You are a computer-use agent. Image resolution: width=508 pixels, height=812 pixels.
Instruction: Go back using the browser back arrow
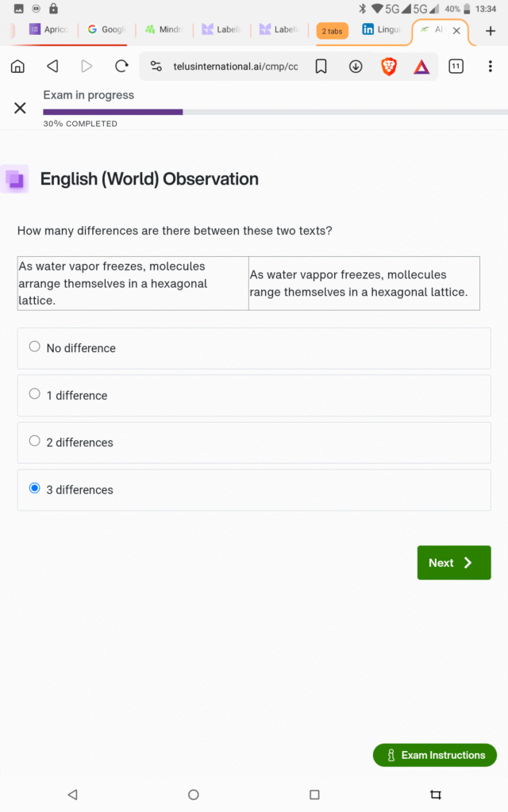pos(52,67)
